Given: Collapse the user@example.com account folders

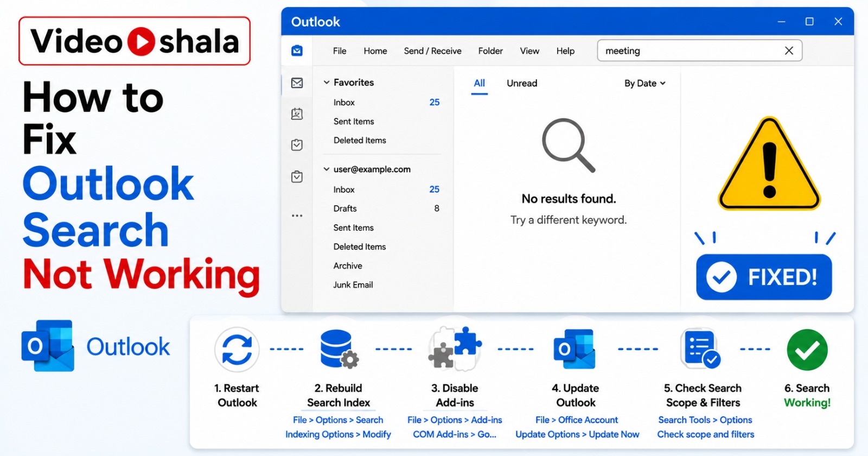Looking at the screenshot, I should coord(327,169).
